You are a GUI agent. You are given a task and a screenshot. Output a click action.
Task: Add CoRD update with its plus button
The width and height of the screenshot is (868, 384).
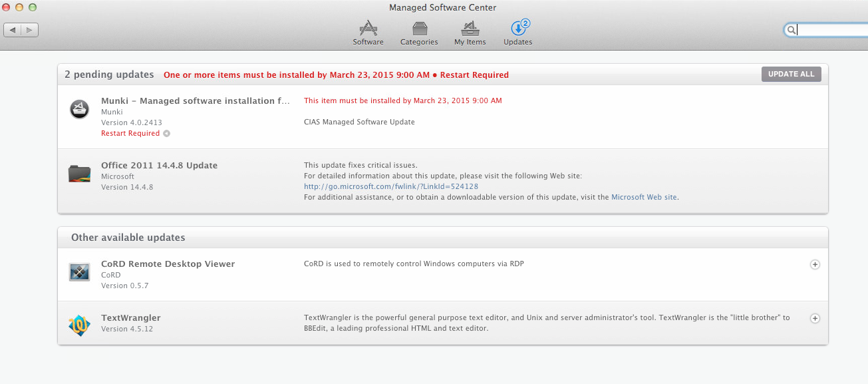815,264
